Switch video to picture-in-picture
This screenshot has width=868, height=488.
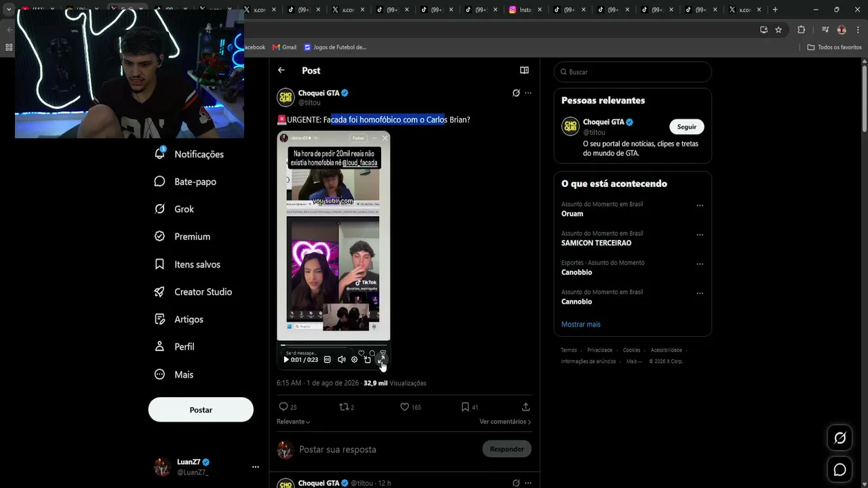(x=368, y=360)
